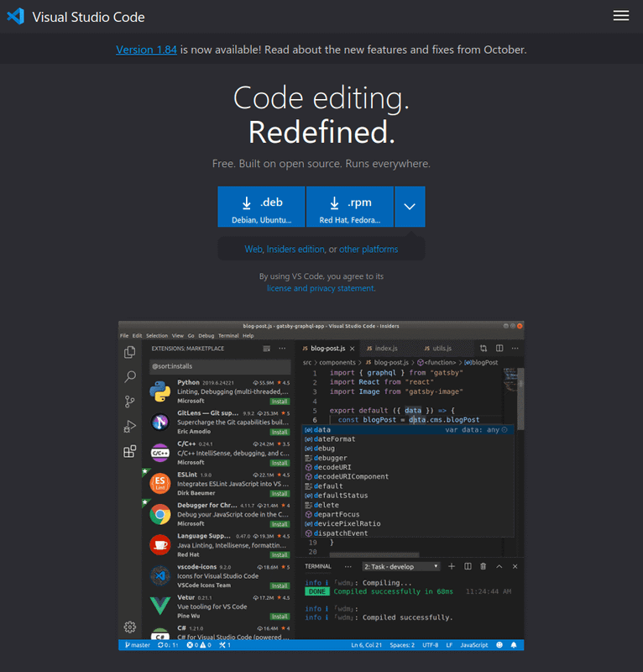Follow the Insiders edition link
Viewport: 643px width, 672px height.
point(295,249)
